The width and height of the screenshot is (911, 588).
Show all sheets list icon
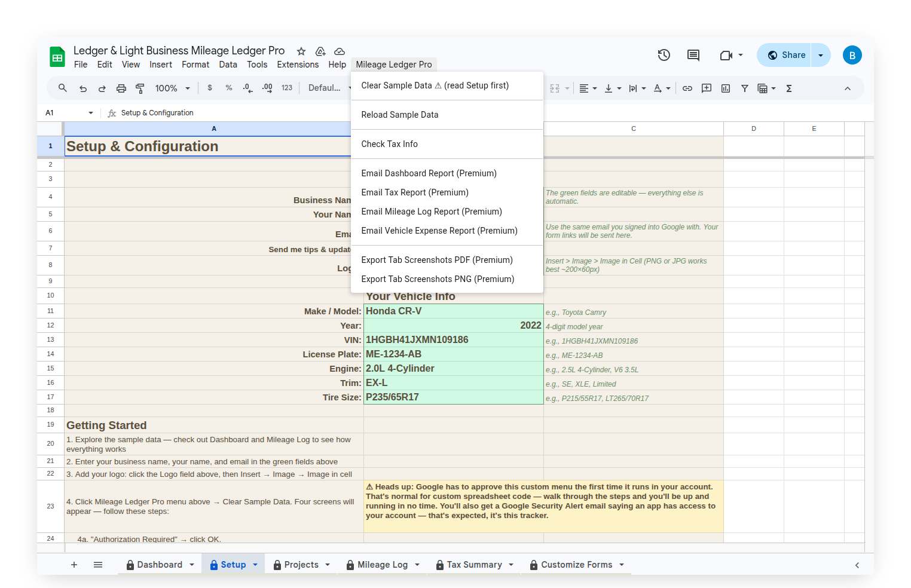[98, 565]
